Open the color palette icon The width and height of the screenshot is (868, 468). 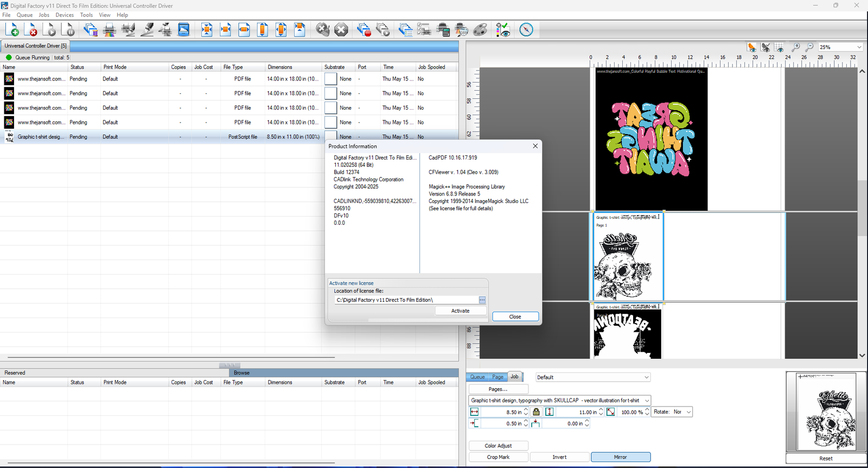coord(480,30)
